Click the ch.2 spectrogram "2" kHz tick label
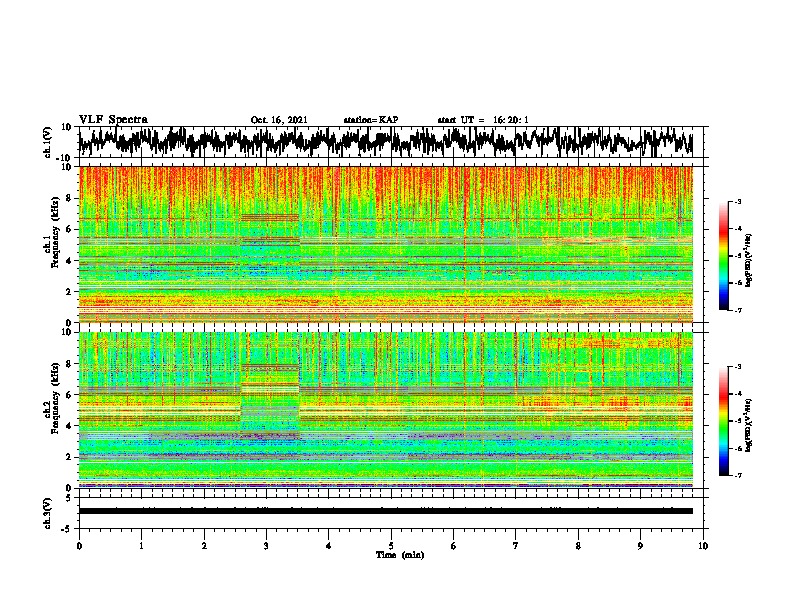This screenshot has height=612, width=792. coord(70,457)
